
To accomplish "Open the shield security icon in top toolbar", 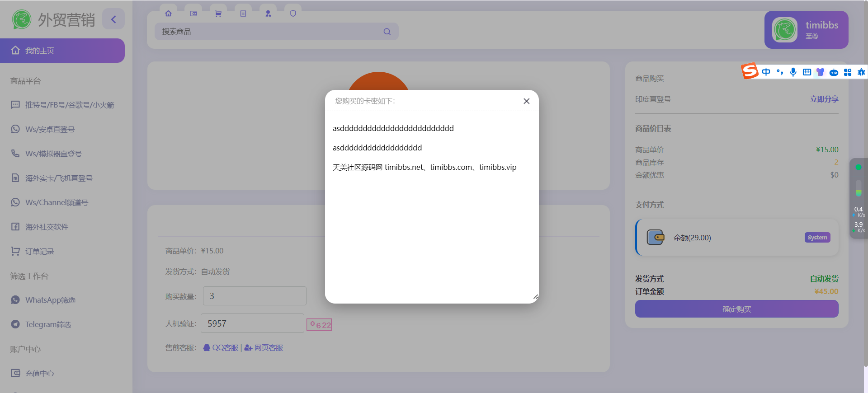I will pyautogui.click(x=293, y=14).
